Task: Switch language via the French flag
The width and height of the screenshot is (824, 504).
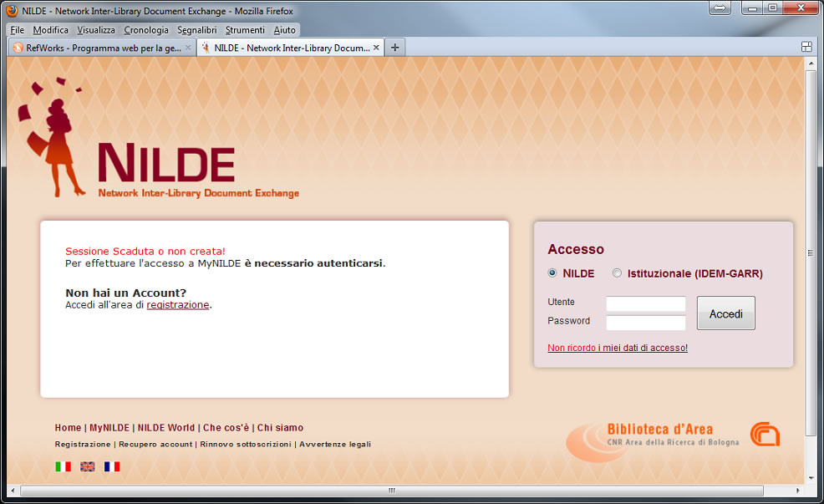Action: tap(112, 466)
